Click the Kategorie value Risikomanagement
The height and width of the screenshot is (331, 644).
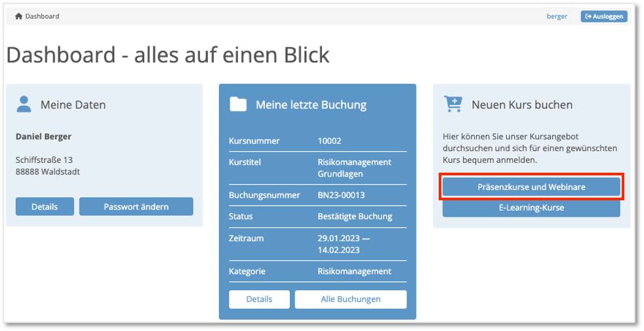(x=354, y=271)
